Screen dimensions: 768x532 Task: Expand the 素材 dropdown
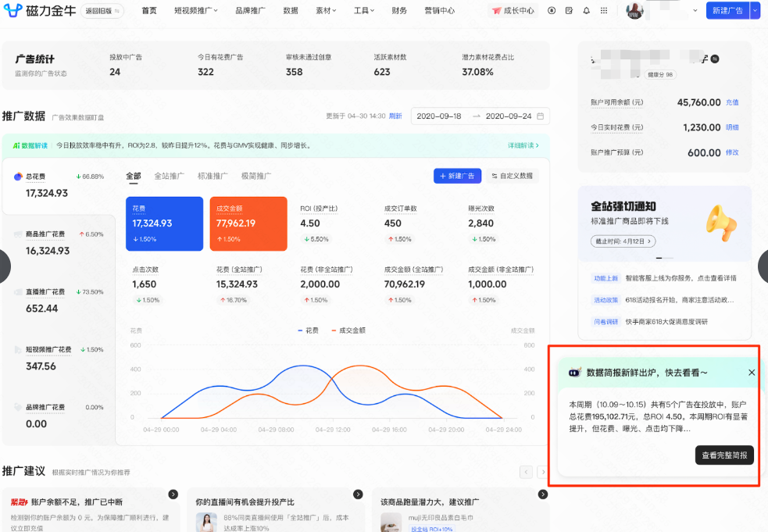326,10
